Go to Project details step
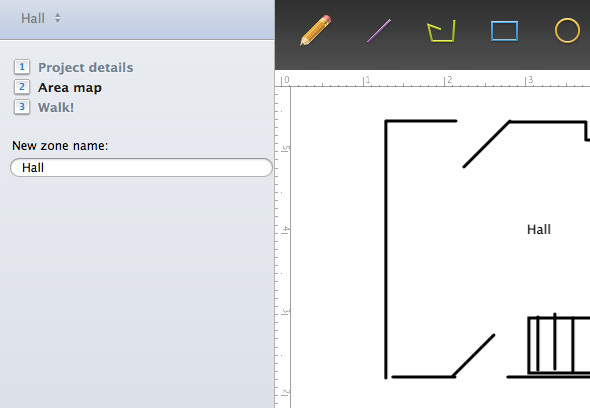Image resolution: width=590 pixels, height=408 pixels. [x=85, y=67]
